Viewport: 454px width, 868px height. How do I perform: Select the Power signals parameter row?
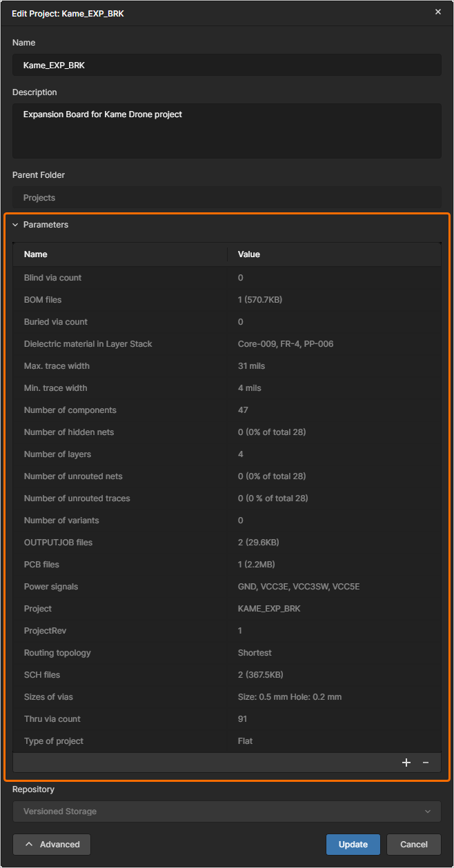tap(226, 587)
